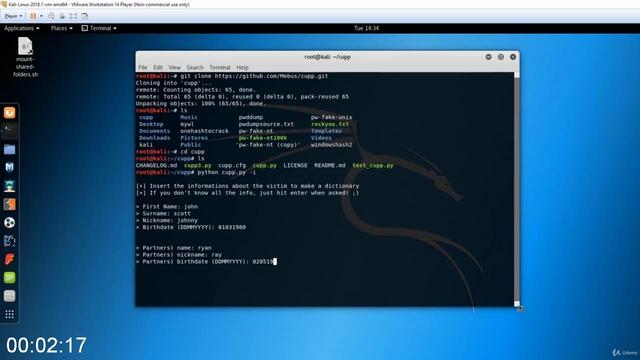The width and height of the screenshot is (640, 360).
Task: Switch VMware to Unity mode
Action: [x=84, y=16]
